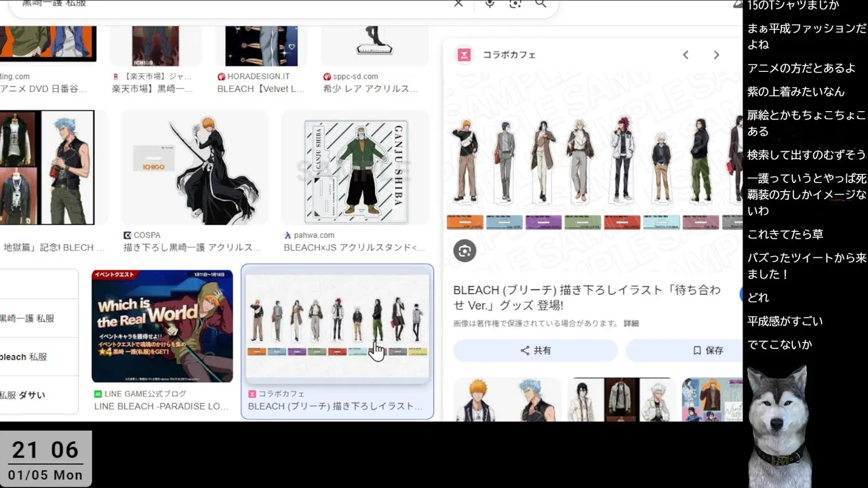Image resolution: width=868 pixels, height=488 pixels.
Task: Start voice search with the microphone icon
Action: [x=490, y=3]
